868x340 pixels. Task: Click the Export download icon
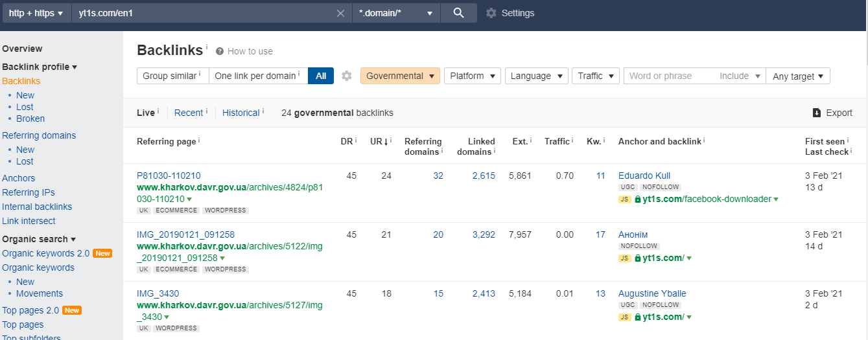pyautogui.click(x=817, y=113)
